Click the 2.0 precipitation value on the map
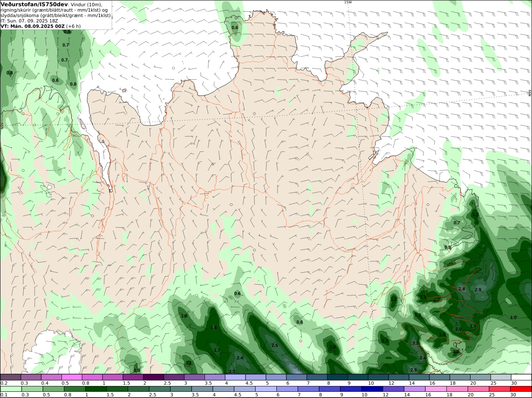The image size is (532, 398). tap(458, 329)
